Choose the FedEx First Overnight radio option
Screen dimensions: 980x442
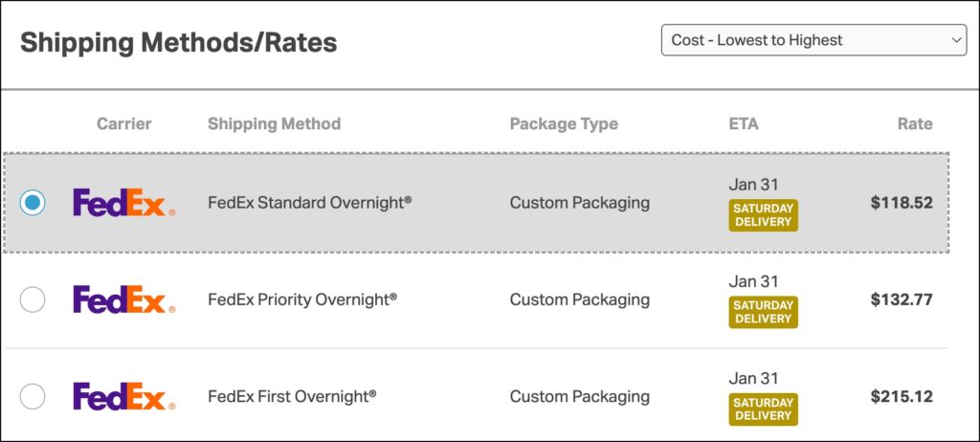[x=33, y=396]
